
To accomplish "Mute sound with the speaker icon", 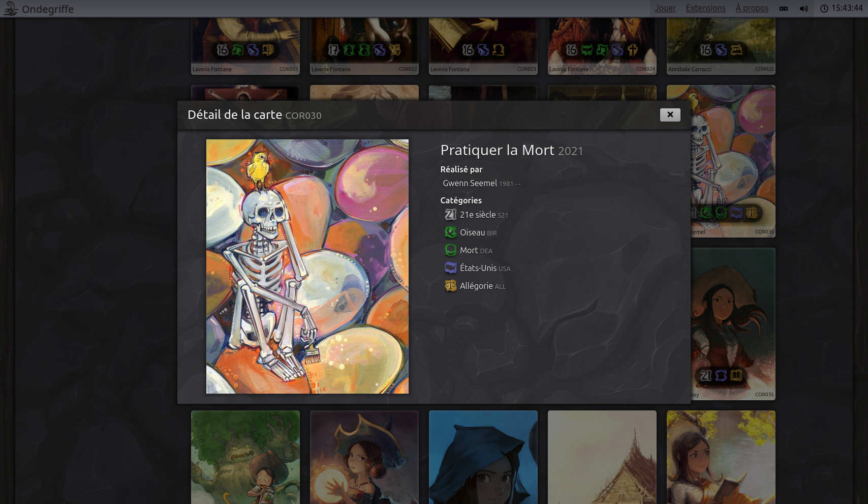I will (x=803, y=9).
